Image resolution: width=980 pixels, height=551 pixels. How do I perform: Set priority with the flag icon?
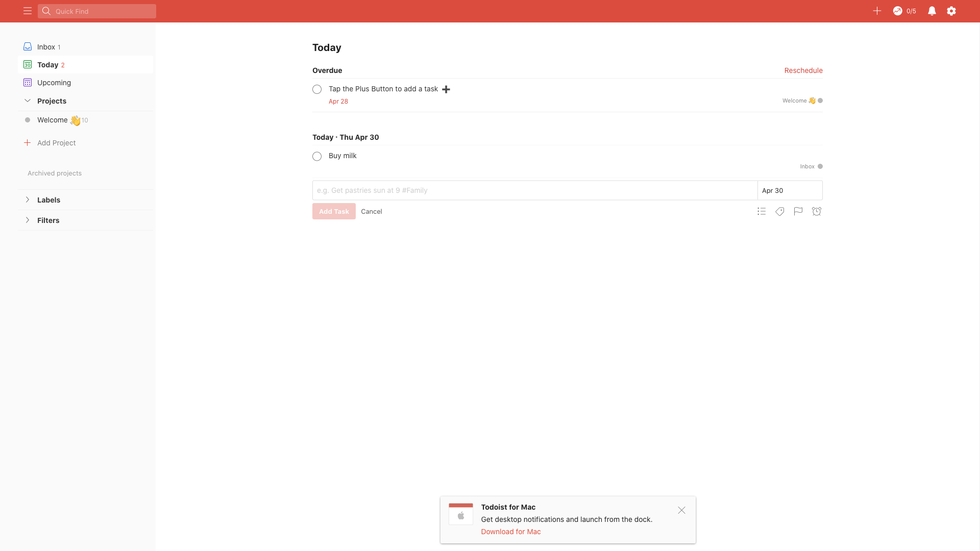pyautogui.click(x=798, y=211)
